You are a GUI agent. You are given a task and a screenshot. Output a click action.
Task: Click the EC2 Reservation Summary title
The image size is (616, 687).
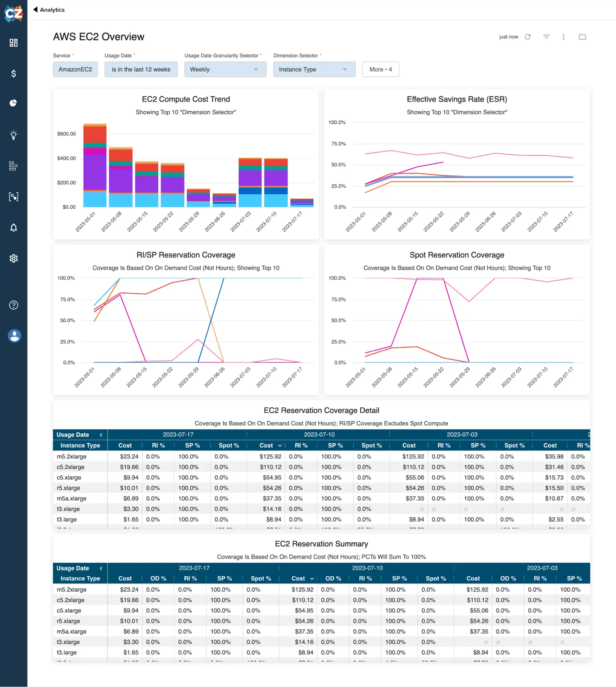click(321, 544)
